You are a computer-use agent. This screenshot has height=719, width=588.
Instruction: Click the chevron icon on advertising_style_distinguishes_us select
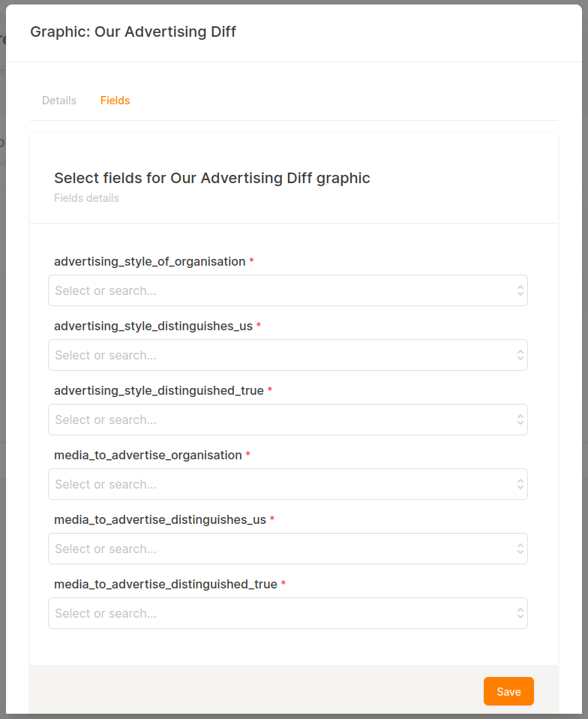520,355
